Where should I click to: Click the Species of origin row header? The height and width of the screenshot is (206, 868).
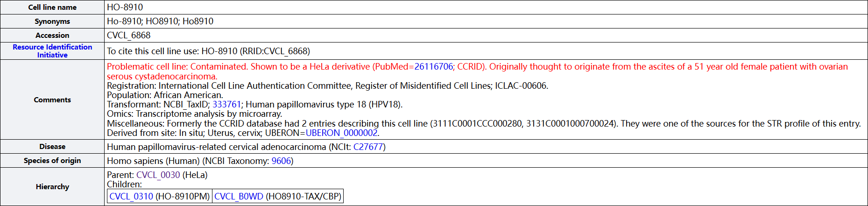[52, 161]
